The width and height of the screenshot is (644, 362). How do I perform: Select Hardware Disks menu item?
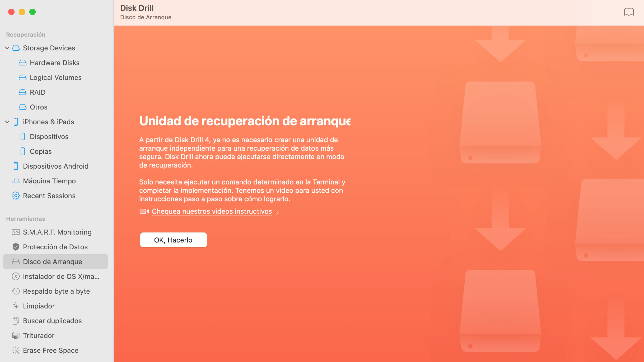coord(54,63)
